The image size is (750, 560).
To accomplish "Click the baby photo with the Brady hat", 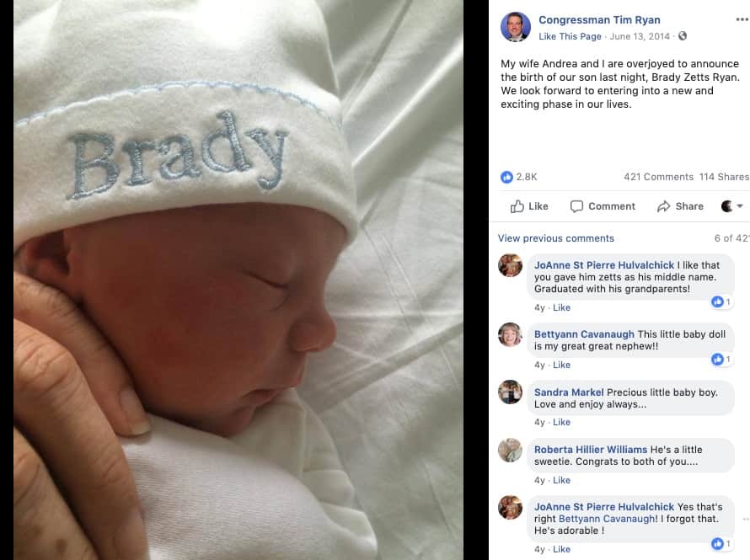I will coord(238,280).
